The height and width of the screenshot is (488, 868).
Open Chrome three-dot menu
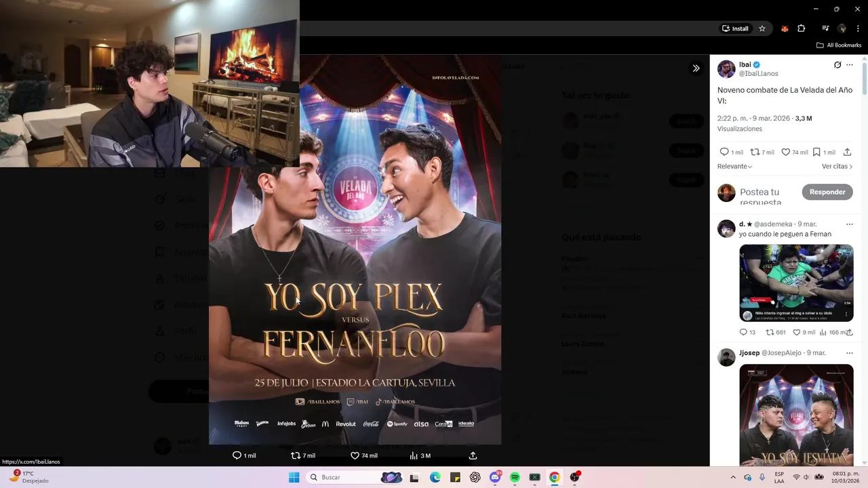point(858,28)
